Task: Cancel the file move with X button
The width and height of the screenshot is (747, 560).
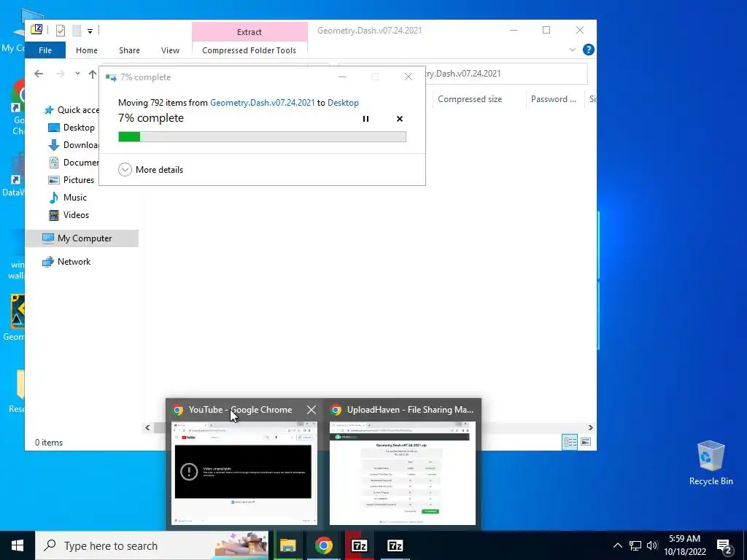Action: click(400, 119)
